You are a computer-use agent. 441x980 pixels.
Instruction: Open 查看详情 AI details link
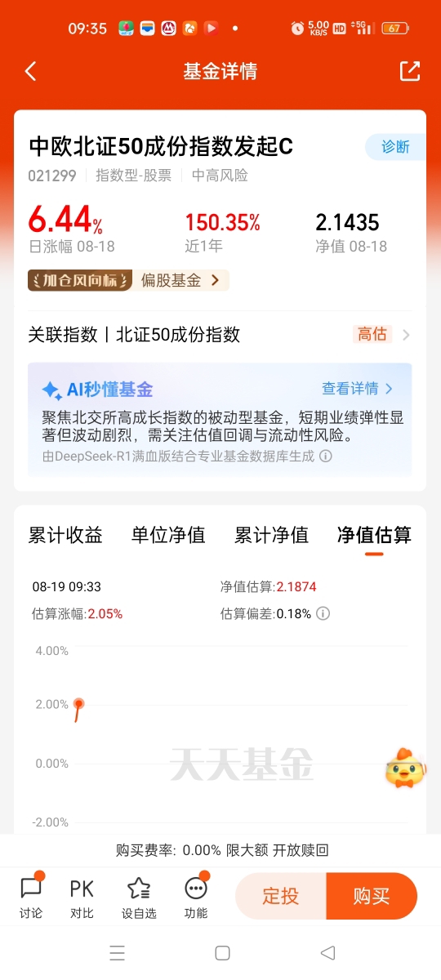click(x=358, y=389)
